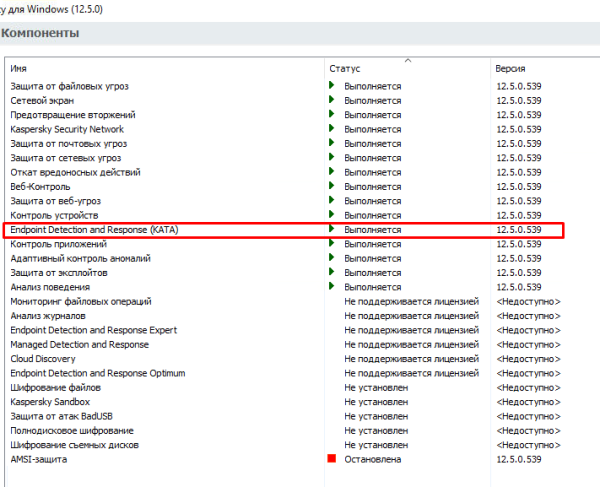Viewport: 600px width, 487px height.
Task: Select the Kaspersky Sandbox component name
Action: pyautogui.click(x=50, y=402)
